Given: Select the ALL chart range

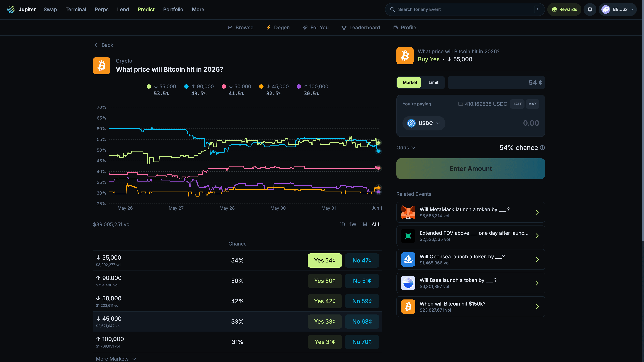Looking at the screenshot, I should point(376,224).
